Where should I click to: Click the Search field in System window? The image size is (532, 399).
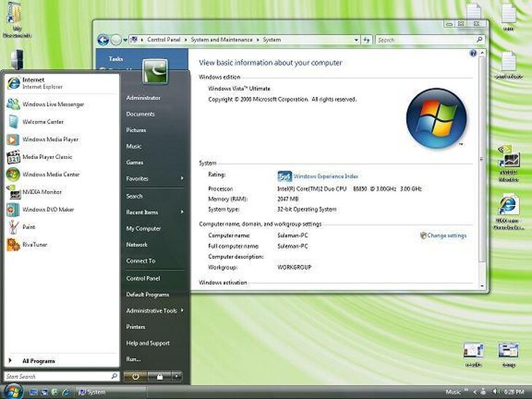[430, 40]
